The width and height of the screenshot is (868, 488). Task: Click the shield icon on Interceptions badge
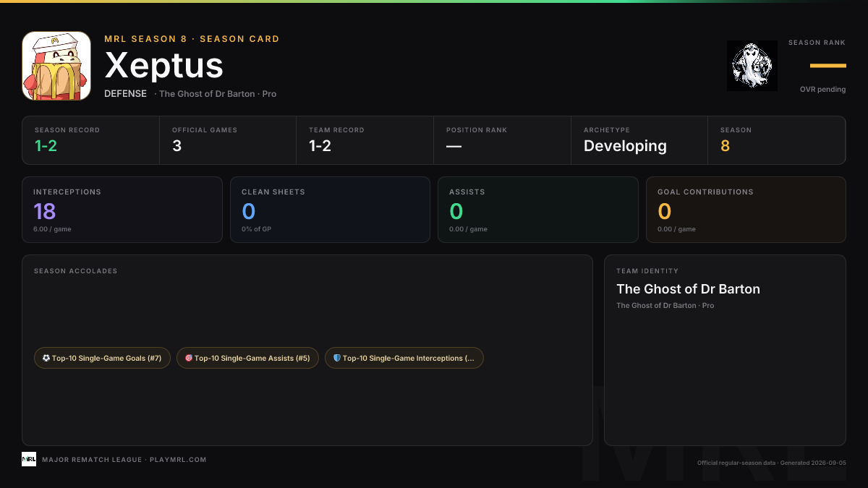[337, 358]
